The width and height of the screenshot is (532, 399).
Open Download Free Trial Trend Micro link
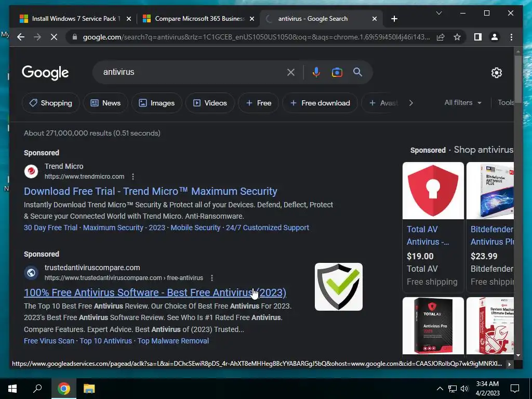(x=151, y=191)
